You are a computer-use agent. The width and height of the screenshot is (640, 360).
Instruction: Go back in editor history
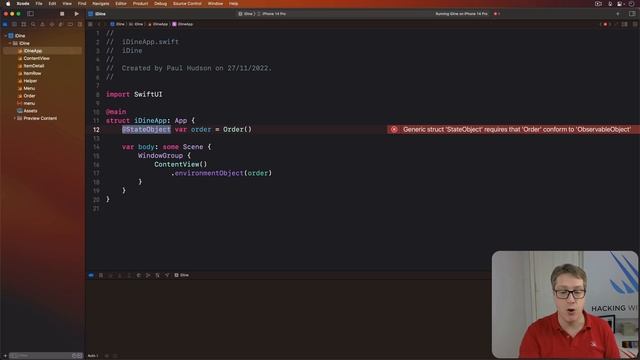(x=99, y=24)
